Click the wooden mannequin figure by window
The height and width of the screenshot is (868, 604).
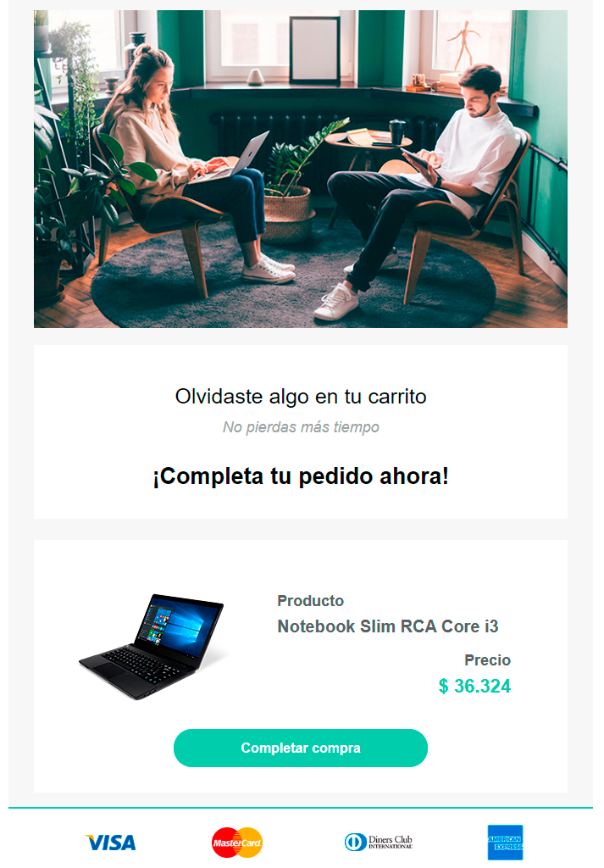pos(463,46)
